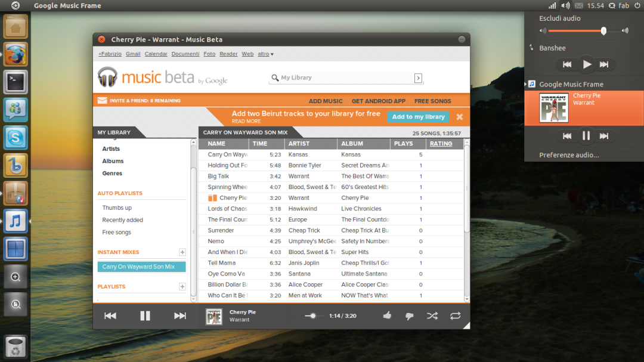This screenshot has width=644, height=362.
Task: Sort song list by PLAYS column
Action: pyautogui.click(x=403, y=144)
